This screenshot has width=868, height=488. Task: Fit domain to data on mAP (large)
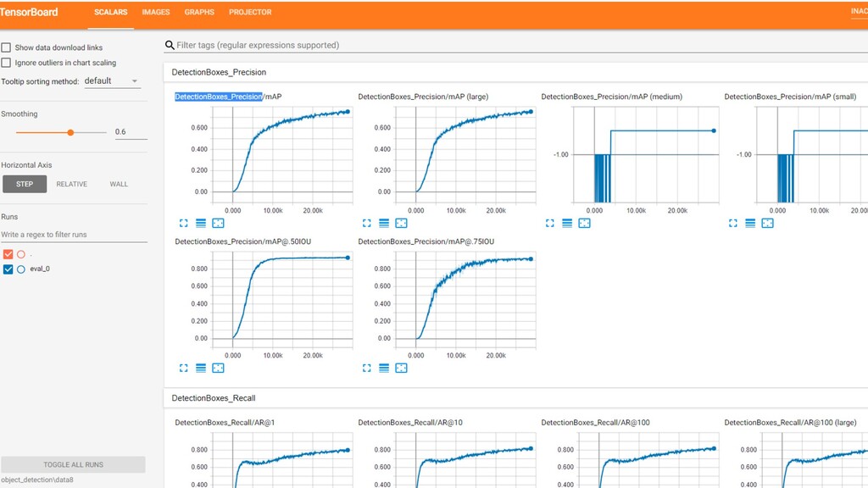(x=401, y=223)
